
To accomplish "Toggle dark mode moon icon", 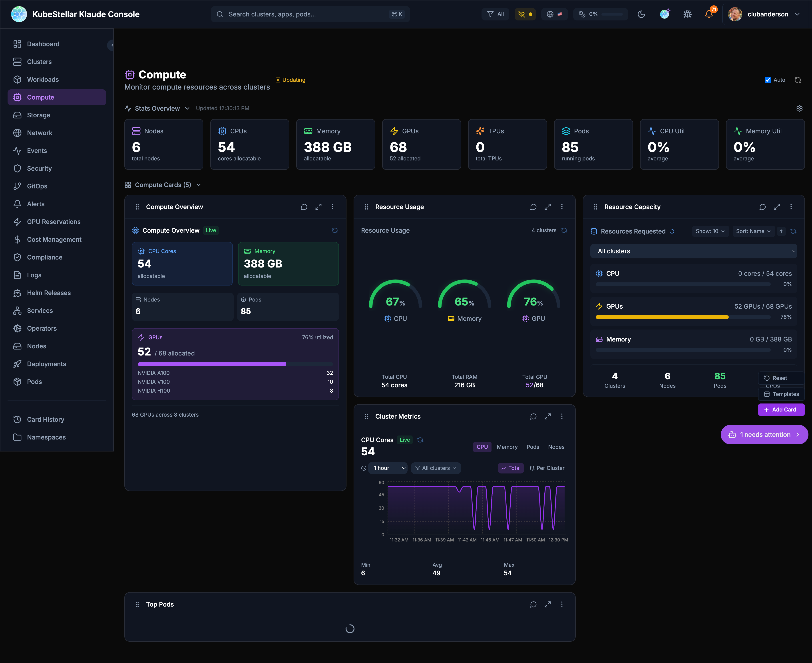I will point(641,14).
